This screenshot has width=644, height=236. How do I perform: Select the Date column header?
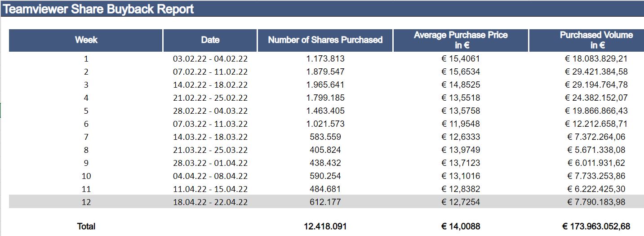tap(210, 40)
